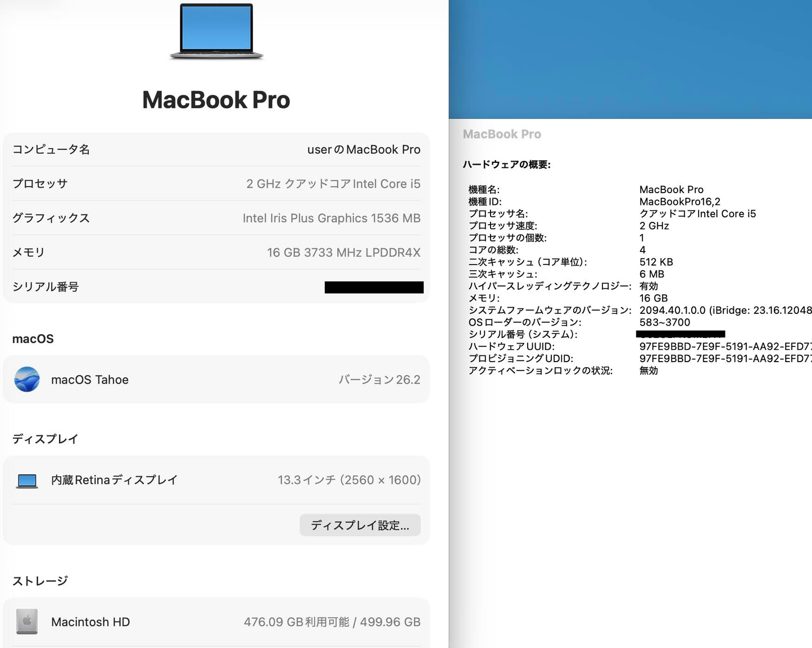Click OSローダーのバージョン value 583~3700

[665, 322]
